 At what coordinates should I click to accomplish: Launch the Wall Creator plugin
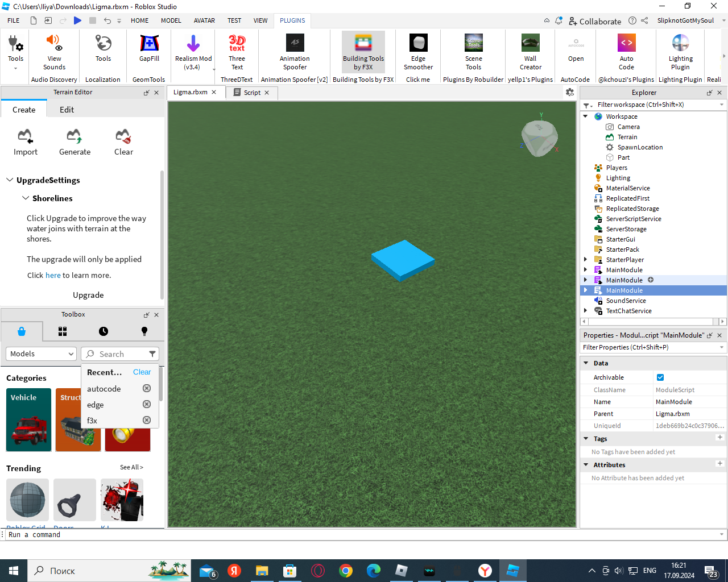pos(530,52)
